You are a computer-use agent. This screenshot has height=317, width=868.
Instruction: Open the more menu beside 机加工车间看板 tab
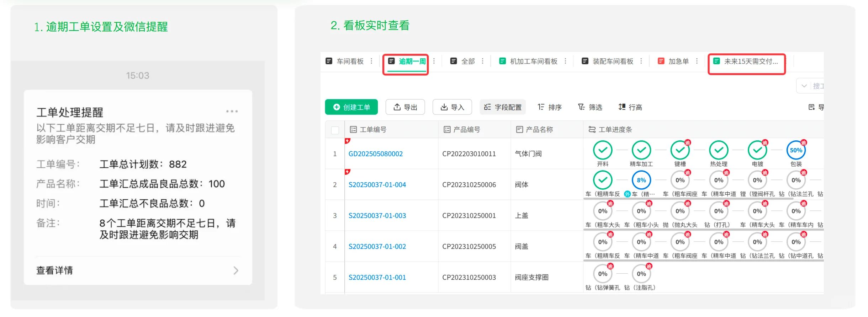pyautogui.click(x=565, y=61)
